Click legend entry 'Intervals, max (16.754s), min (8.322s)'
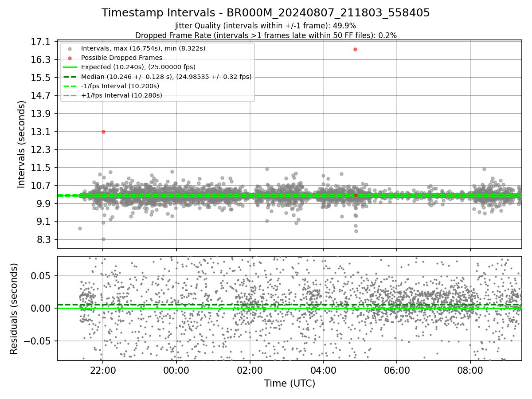The height and width of the screenshot is (399, 532). [143, 48]
